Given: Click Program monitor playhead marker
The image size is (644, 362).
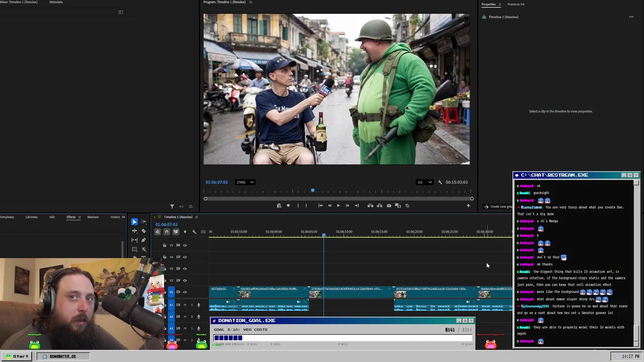Looking at the screenshot, I should pyautogui.click(x=312, y=191).
